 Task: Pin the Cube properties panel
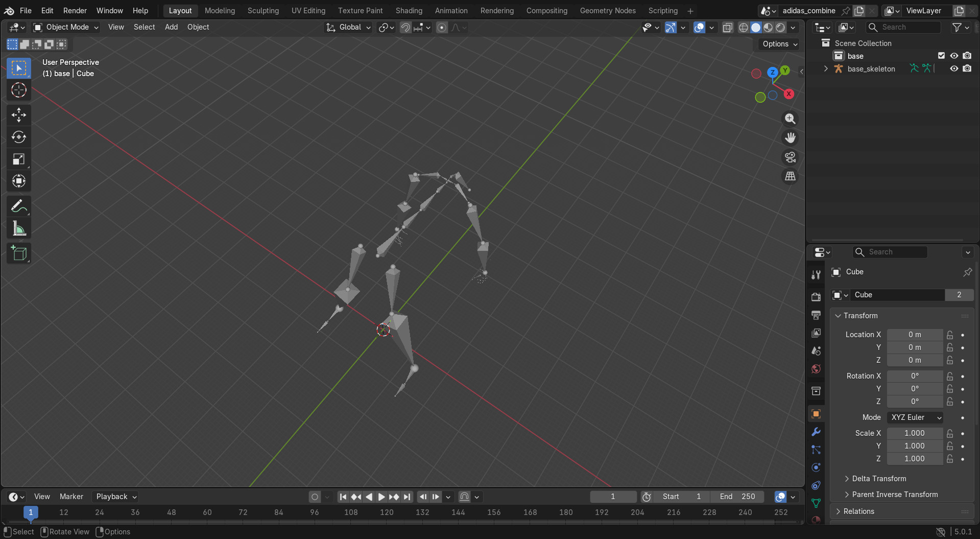[x=967, y=272]
